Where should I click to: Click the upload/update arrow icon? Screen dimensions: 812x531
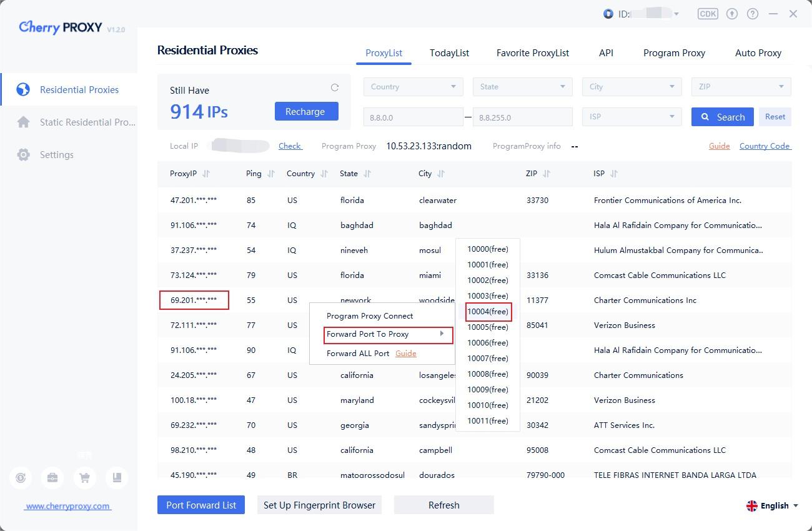(x=732, y=14)
